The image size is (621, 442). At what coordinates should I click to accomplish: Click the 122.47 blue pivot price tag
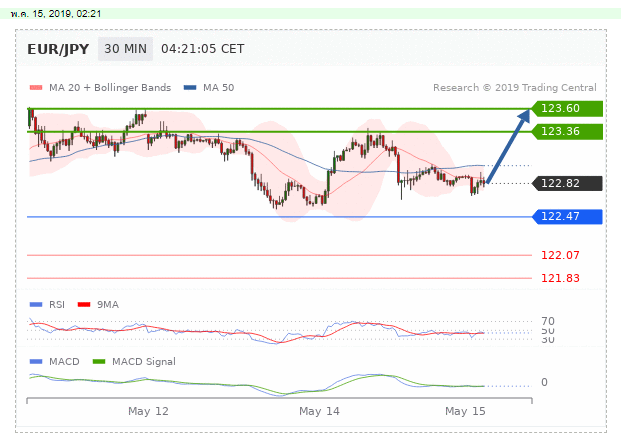coord(567,217)
